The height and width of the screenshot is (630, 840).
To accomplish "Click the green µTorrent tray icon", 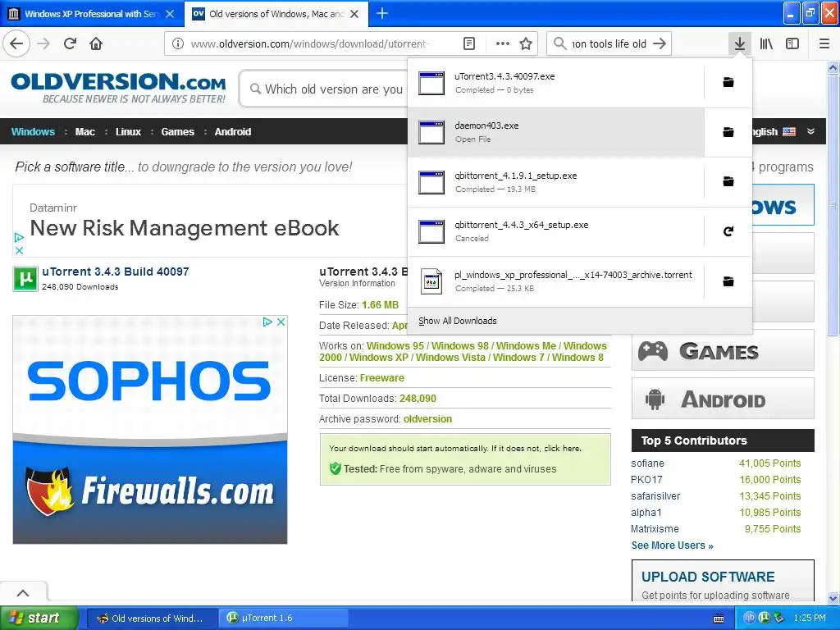I will pyautogui.click(x=764, y=618).
